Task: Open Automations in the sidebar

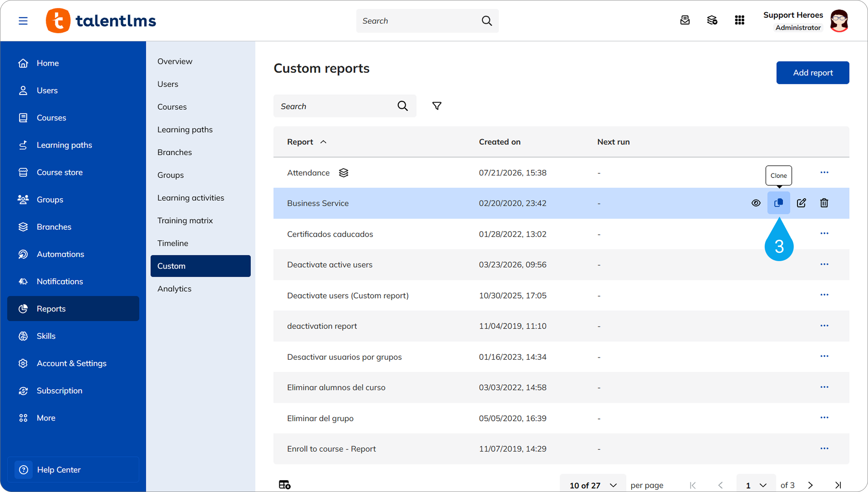Action: tap(60, 254)
